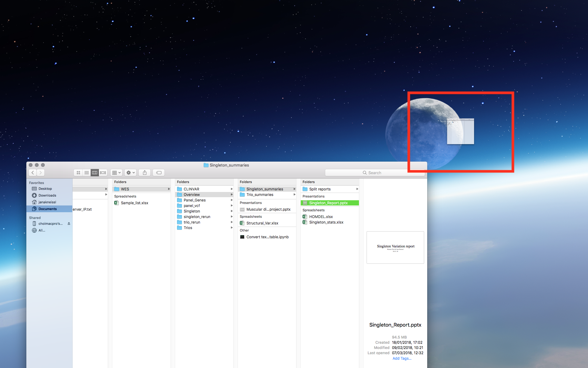
Task: Switch Finder to icon view
Action: tap(78, 173)
